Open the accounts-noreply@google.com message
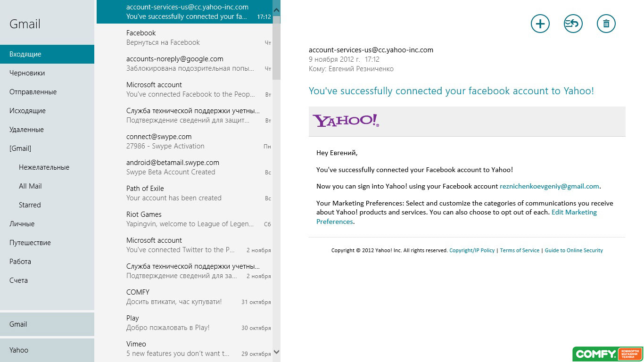Screen dimensions: 644x362 pyautogui.click(x=185, y=64)
